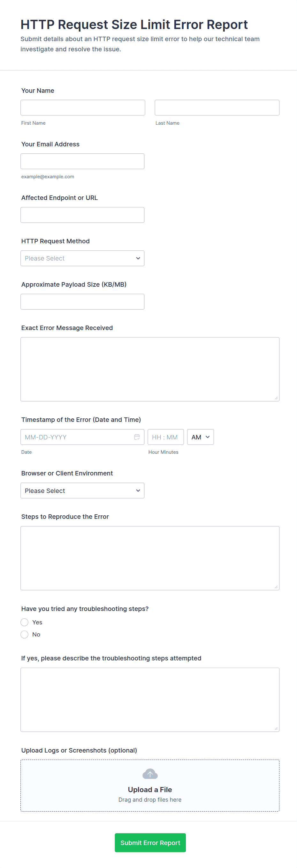Focus the First Name field
This screenshot has width=297, height=868.
pyautogui.click(x=83, y=108)
